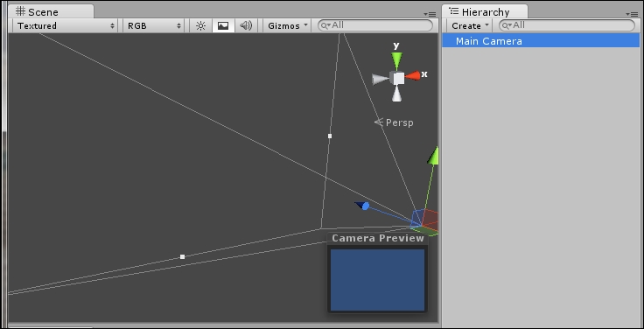
Task: Click the lower white frustum handle square
Action: [182, 256]
